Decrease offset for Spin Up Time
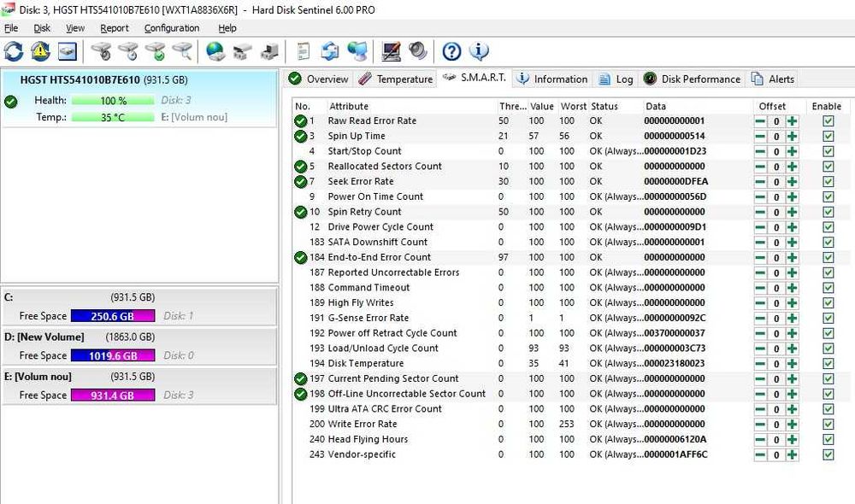 coord(760,136)
